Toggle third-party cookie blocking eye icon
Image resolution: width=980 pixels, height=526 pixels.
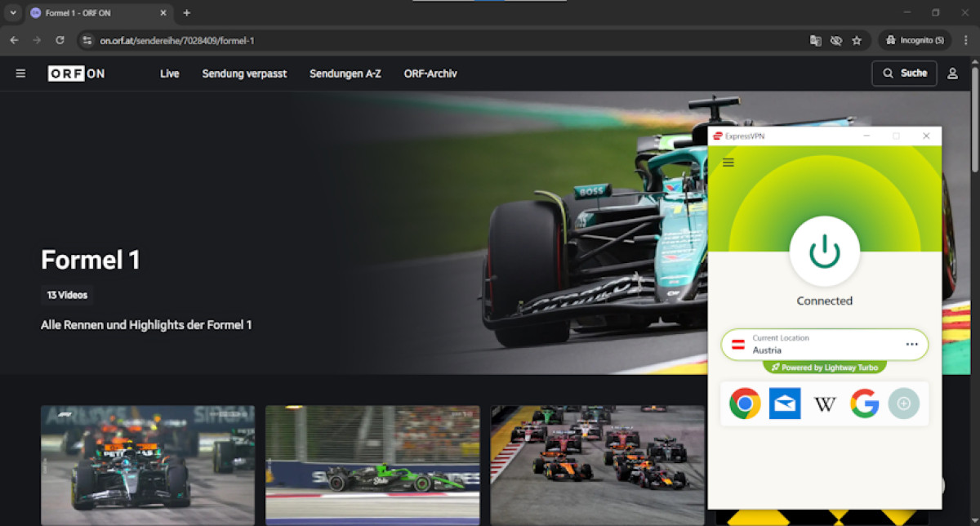(x=835, y=40)
